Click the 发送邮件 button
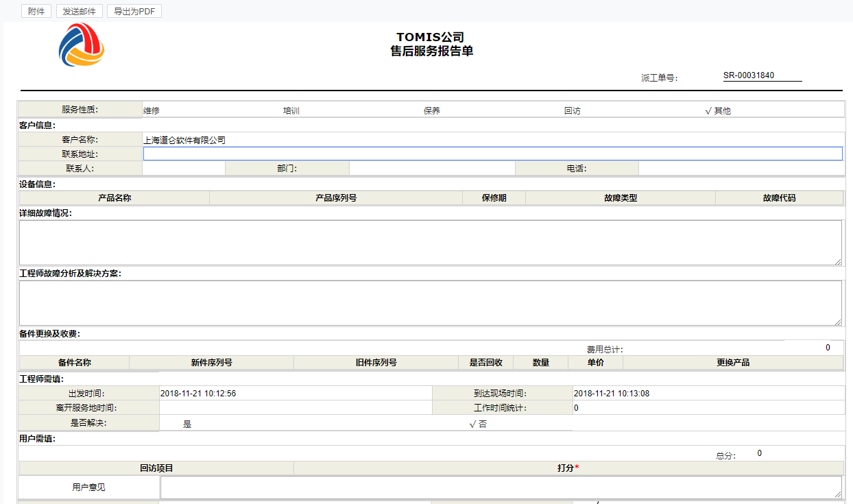853x504 pixels. (x=80, y=11)
